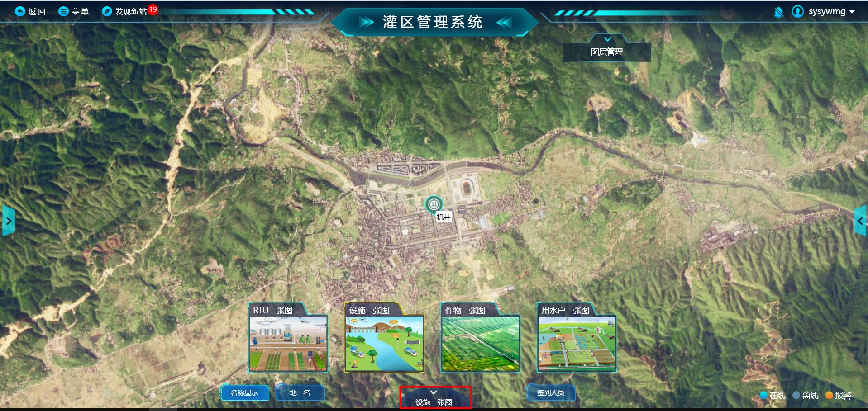This screenshot has height=411, width=868.
Task: Click the 机井 well marker on map
Action: 434,204
